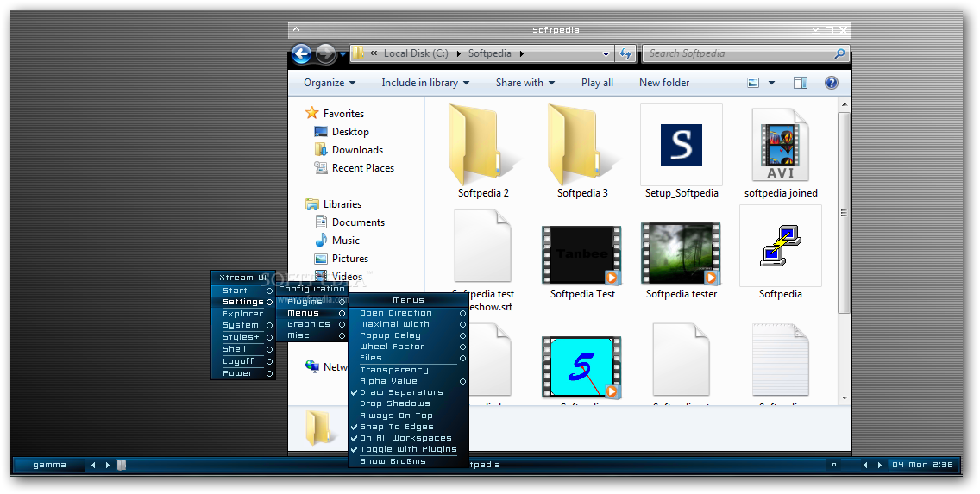Open the Pictures library
The width and height of the screenshot is (980, 494).
click(x=350, y=259)
